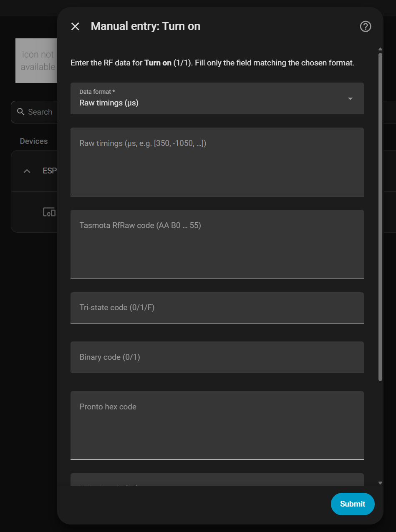Focus the Raw timings text area
This screenshot has width=396, height=532.
click(x=217, y=162)
